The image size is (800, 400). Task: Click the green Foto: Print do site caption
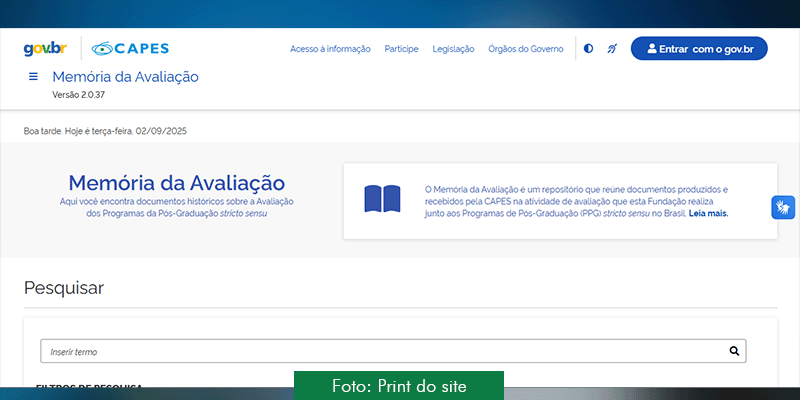coord(398,386)
